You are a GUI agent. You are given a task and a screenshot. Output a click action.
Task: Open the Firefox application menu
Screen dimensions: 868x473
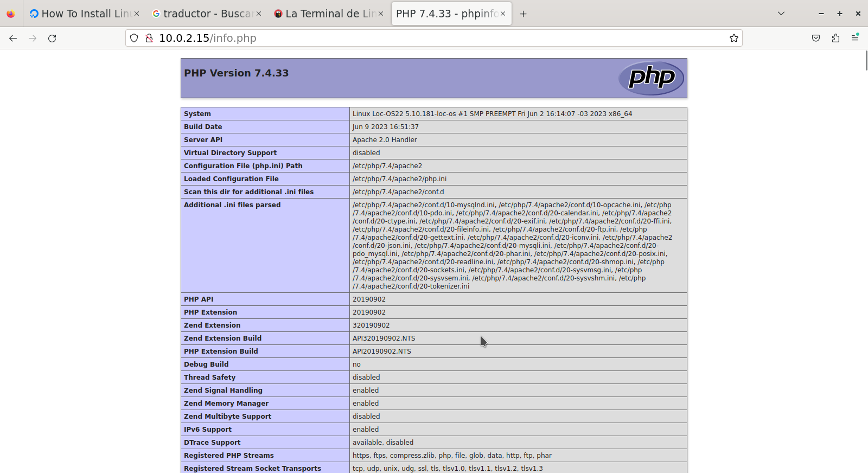click(x=855, y=37)
